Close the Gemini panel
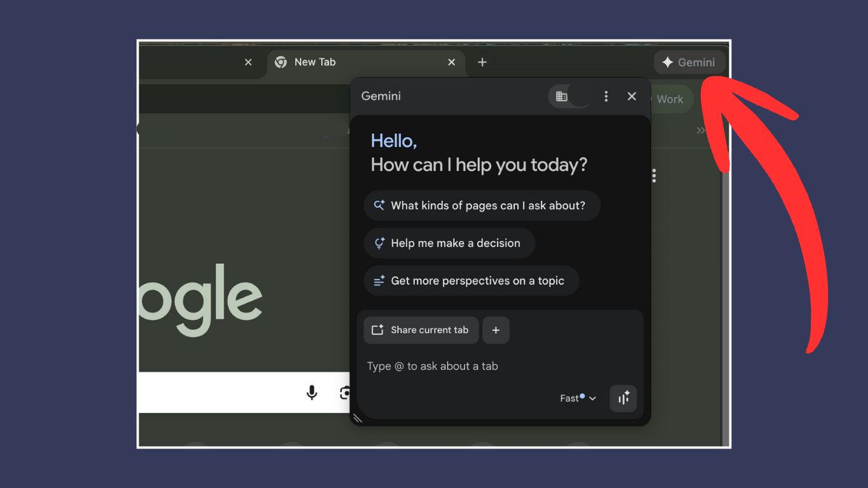Image resolution: width=868 pixels, height=488 pixels. [632, 96]
